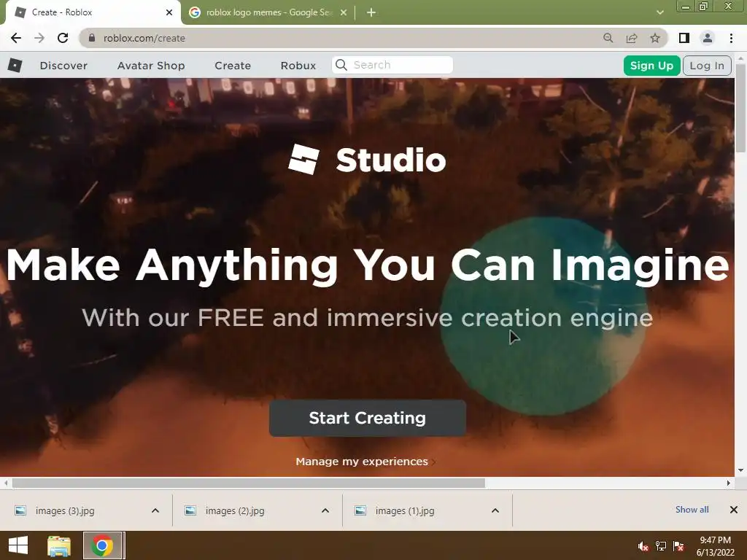Click the Start Creating button
The width and height of the screenshot is (747, 560).
pos(368,418)
